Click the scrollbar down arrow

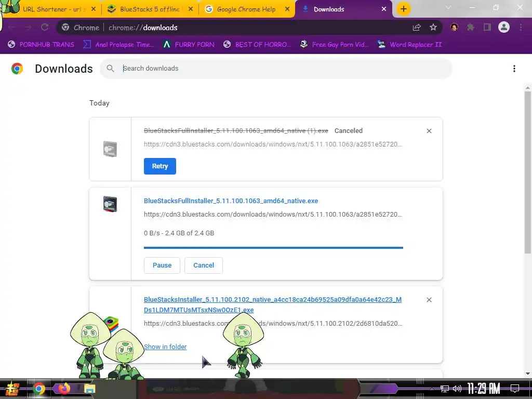tap(528, 373)
